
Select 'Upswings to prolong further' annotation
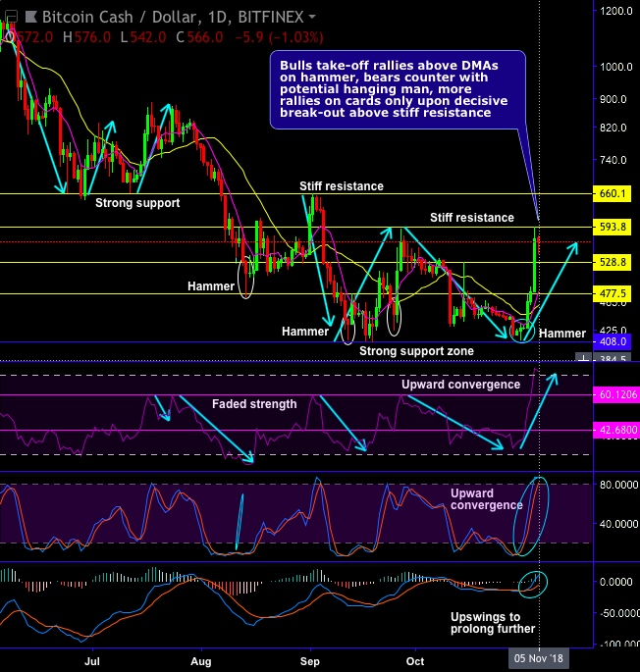[x=493, y=623]
